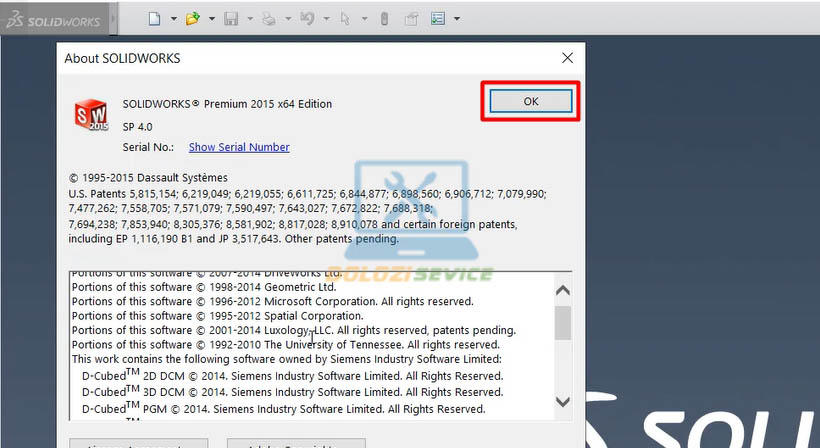Click the Print icon in toolbar
The width and height of the screenshot is (820, 448).
pos(268,19)
